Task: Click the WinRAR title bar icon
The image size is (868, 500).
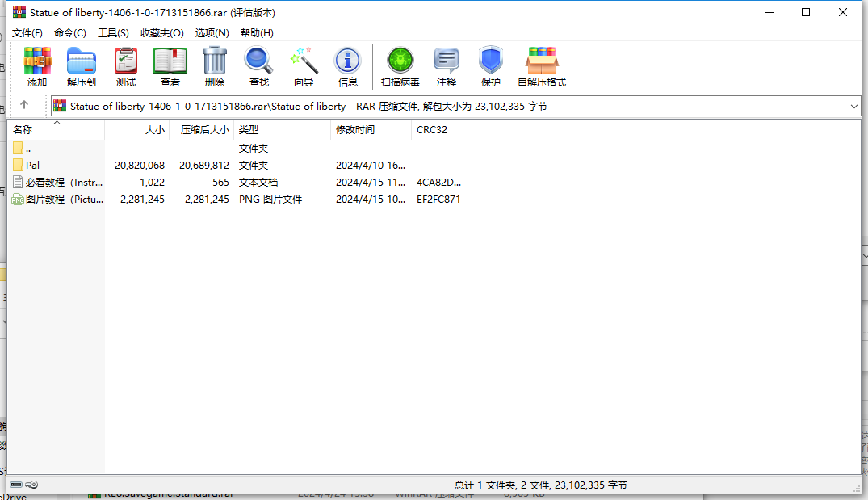Action: pyautogui.click(x=19, y=11)
